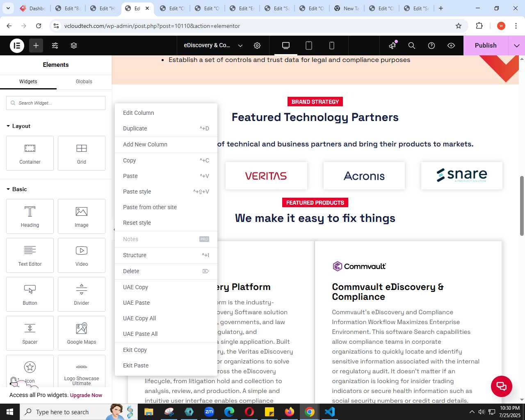Show hidden system tray icons
Image resolution: width=525 pixels, height=420 pixels.
click(x=472, y=412)
